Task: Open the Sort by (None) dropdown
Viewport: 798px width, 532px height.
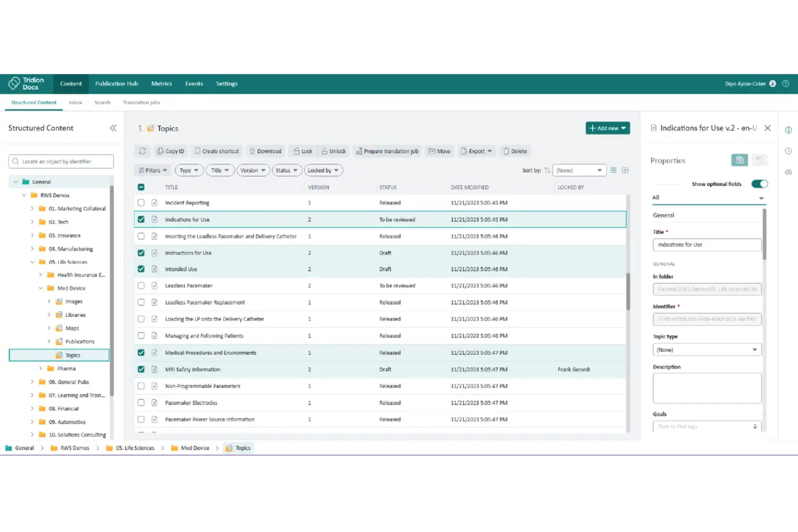Action: [579, 170]
